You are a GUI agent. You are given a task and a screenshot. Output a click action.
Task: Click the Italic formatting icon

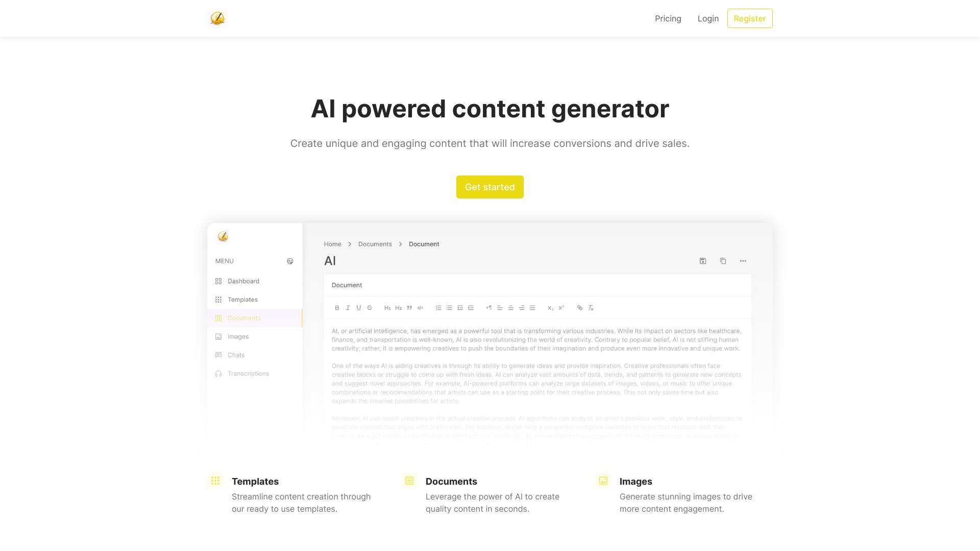coord(348,308)
